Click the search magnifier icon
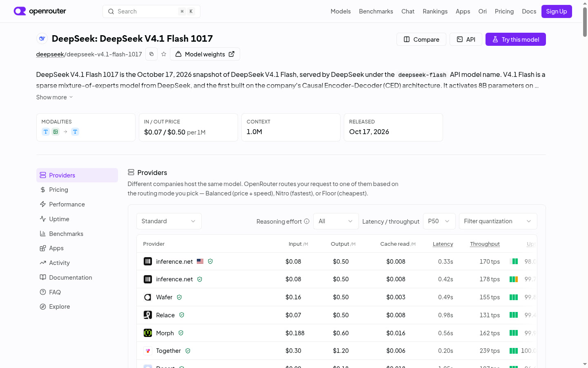The image size is (588, 368). [x=111, y=11]
